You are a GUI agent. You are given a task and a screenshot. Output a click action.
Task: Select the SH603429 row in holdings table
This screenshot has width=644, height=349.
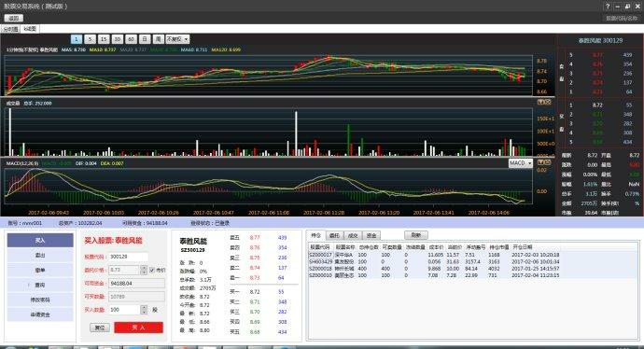point(473,261)
